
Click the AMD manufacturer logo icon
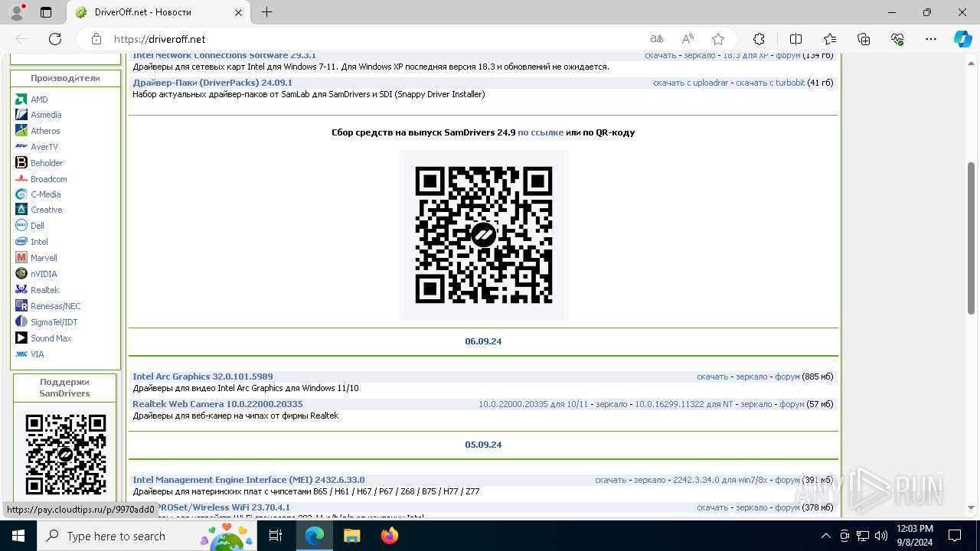[x=21, y=99]
